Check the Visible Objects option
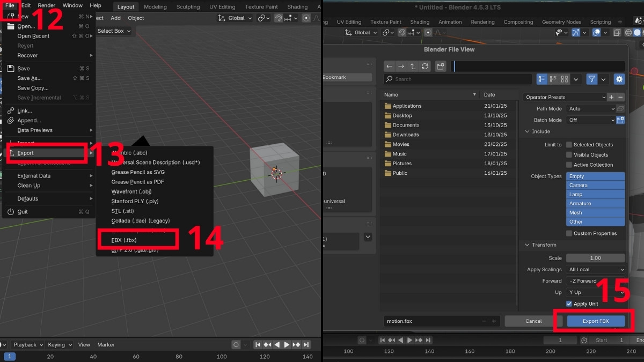Screen dimensions: 644x362 point(569,155)
